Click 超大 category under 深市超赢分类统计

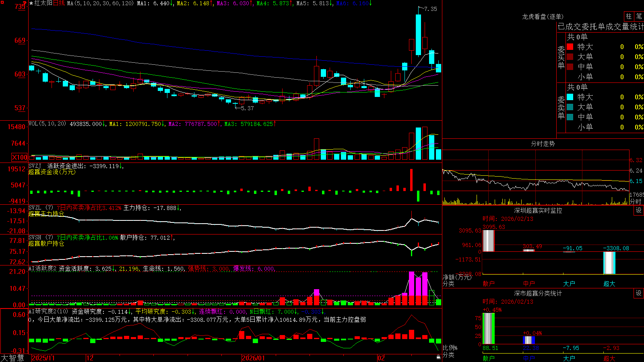tap(609, 358)
